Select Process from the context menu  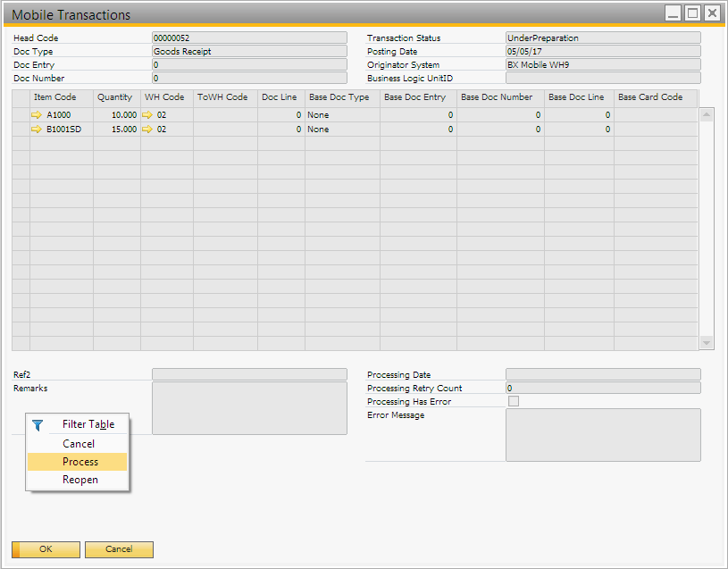tap(79, 462)
